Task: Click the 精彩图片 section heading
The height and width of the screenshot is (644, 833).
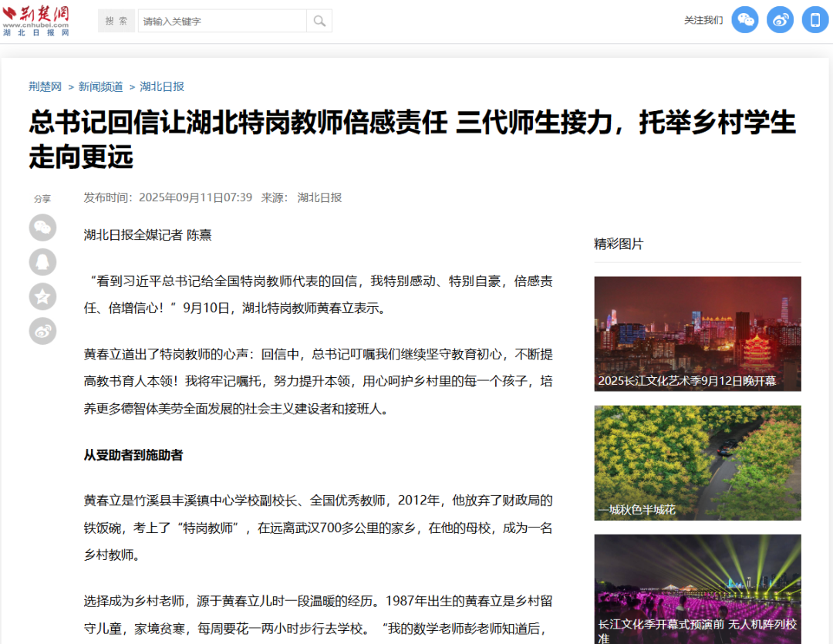Action: tap(619, 244)
